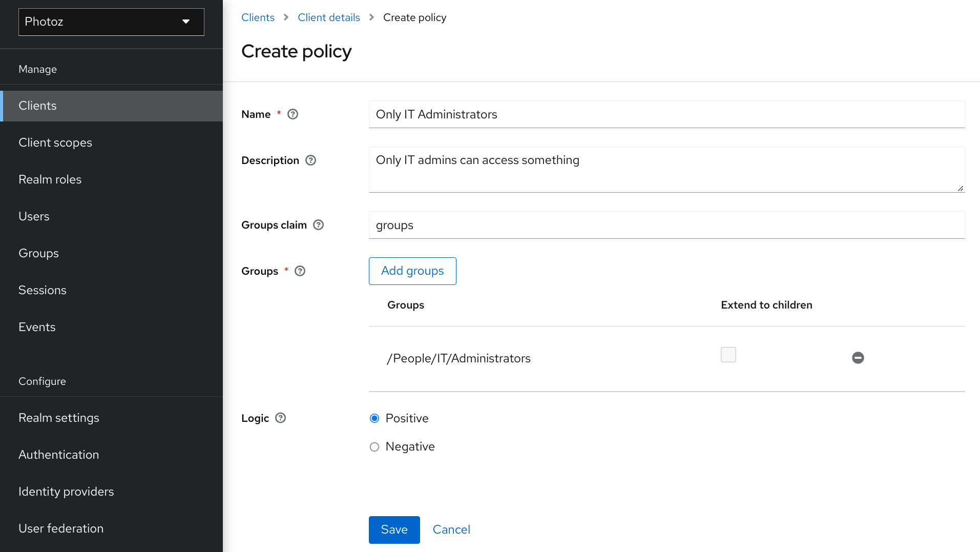Return to Client details via the breadcrumb
The width and height of the screenshot is (980, 552).
(329, 17)
